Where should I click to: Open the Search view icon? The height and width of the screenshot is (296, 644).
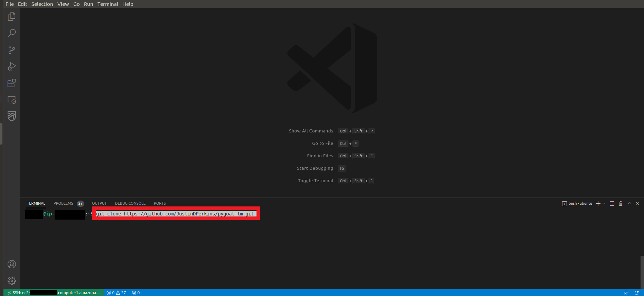(x=12, y=33)
